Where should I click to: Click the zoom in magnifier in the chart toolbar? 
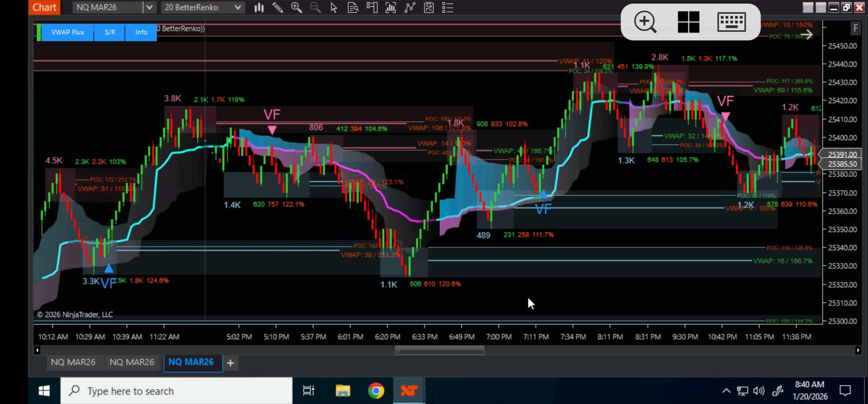296,7
